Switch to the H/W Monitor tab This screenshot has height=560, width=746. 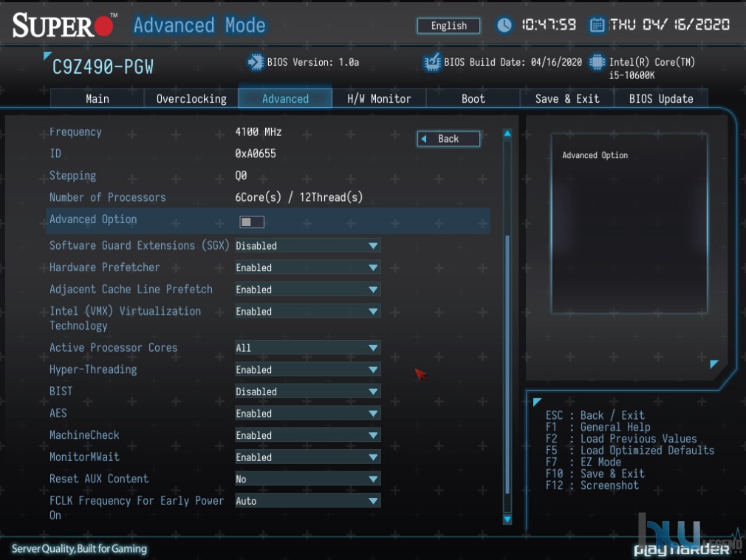pos(379,98)
